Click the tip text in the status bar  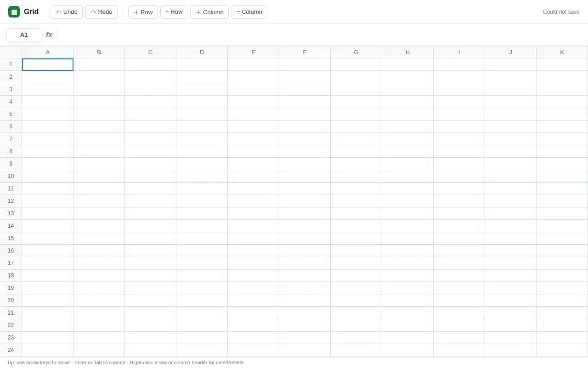click(125, 362)
